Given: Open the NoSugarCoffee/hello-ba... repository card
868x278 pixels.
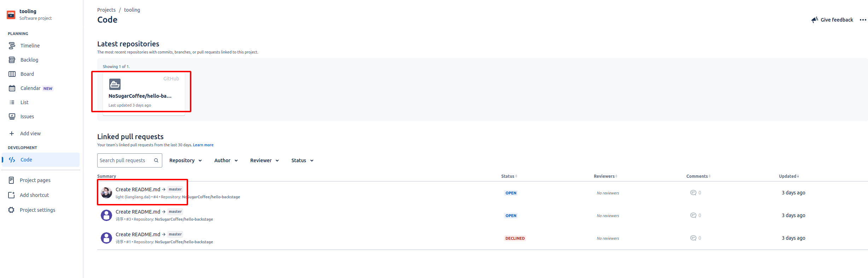Looking at the screenshot, I should tap(144, 93).
